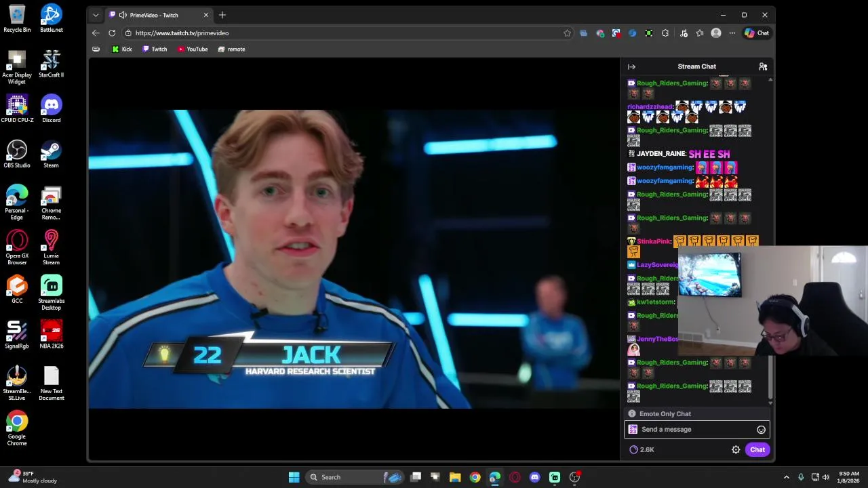The image size is (868, 488).
Task: Open browser Settings and more menu
Action: (732, 33)
